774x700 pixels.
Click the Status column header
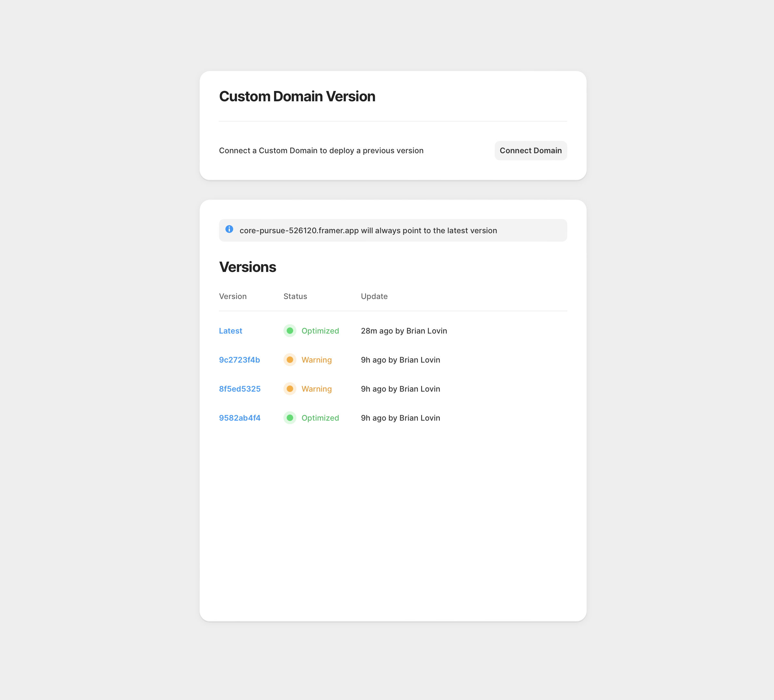tap(295, 296)
